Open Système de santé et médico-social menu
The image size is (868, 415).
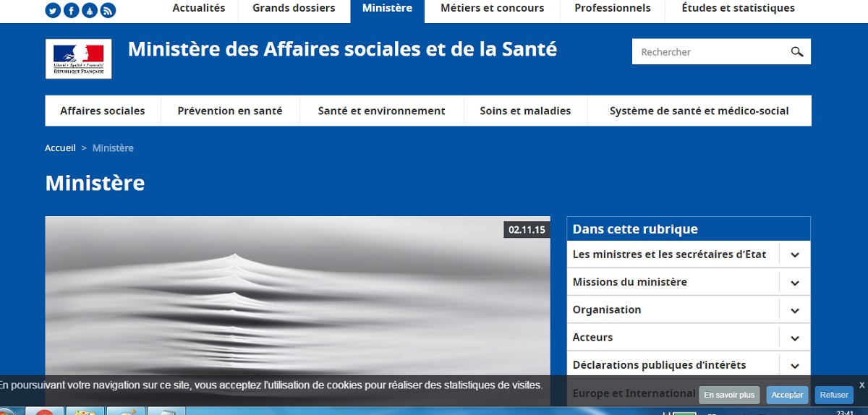pyautogui.click(x=699, y=111)
